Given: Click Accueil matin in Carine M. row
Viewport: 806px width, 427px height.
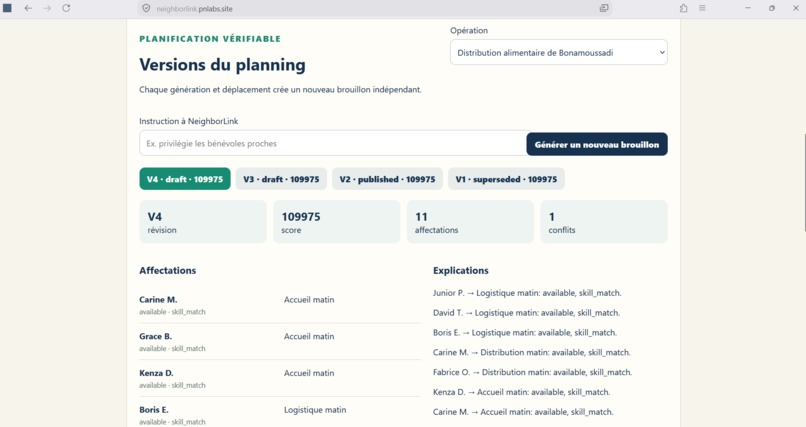Looking at the screenshot, I should point(309,300).
